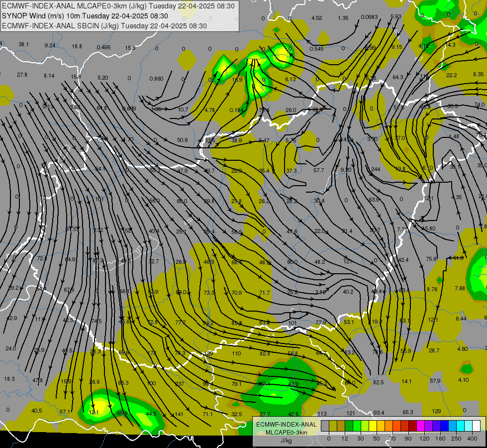Click the legend tick label 250
The width and height of the screenshot is (487, 448).
click(x=456, y=439)
